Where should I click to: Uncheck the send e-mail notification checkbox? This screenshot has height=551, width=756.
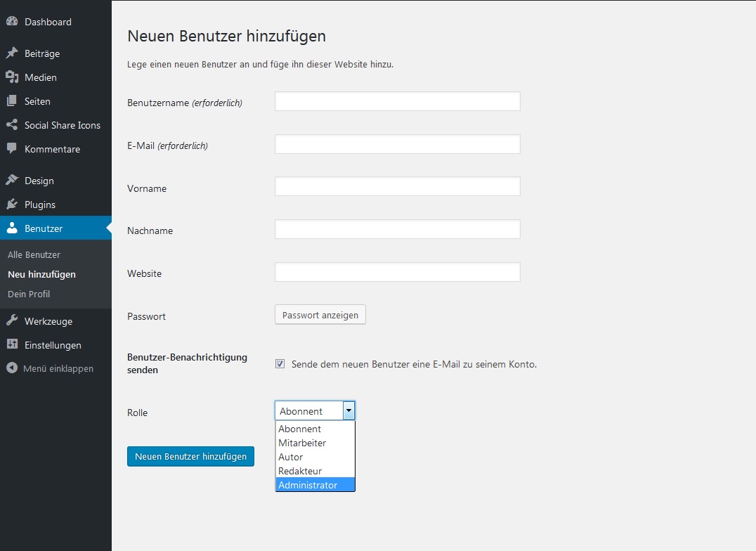[x=280, y=364]
